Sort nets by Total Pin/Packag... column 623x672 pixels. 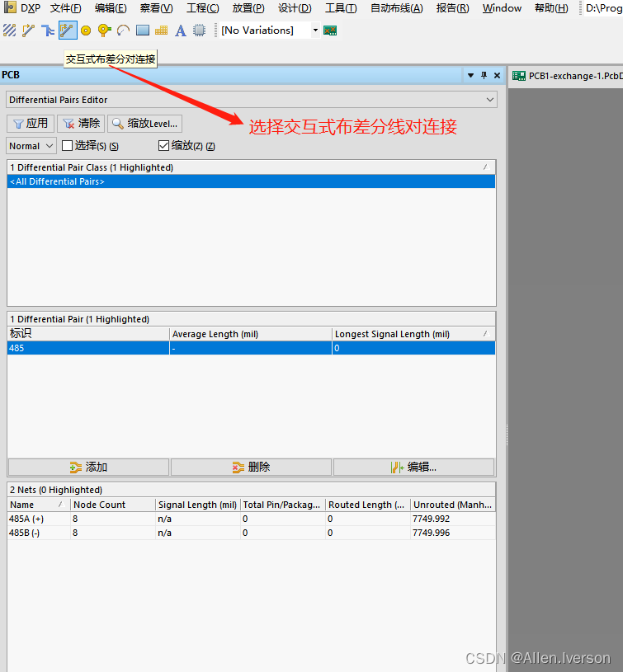point(282,505)
